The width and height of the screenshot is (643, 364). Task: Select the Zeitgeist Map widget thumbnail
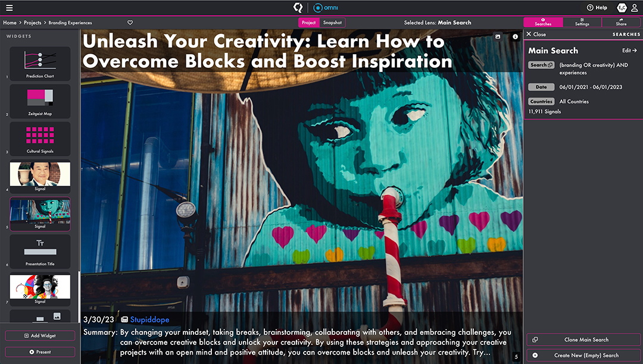point(40,100)
